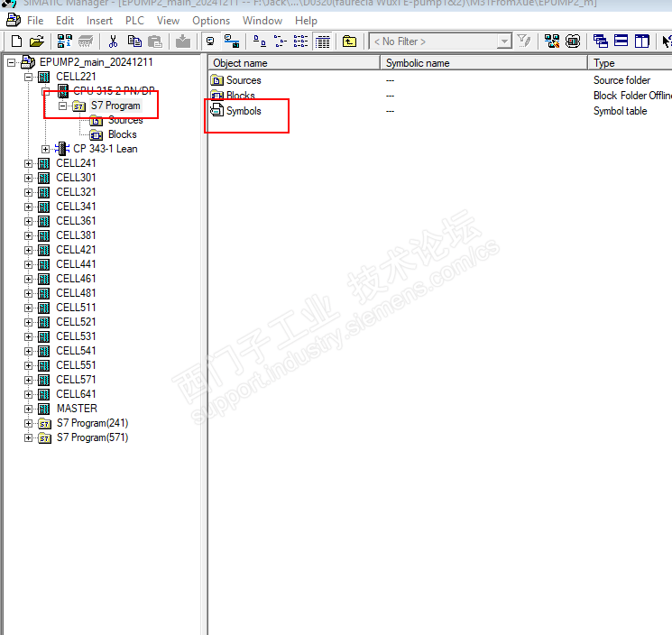Click the SIMATIC Manager document icon left of File
Viewport: 672px width, 635px height.
click(14, 20)
